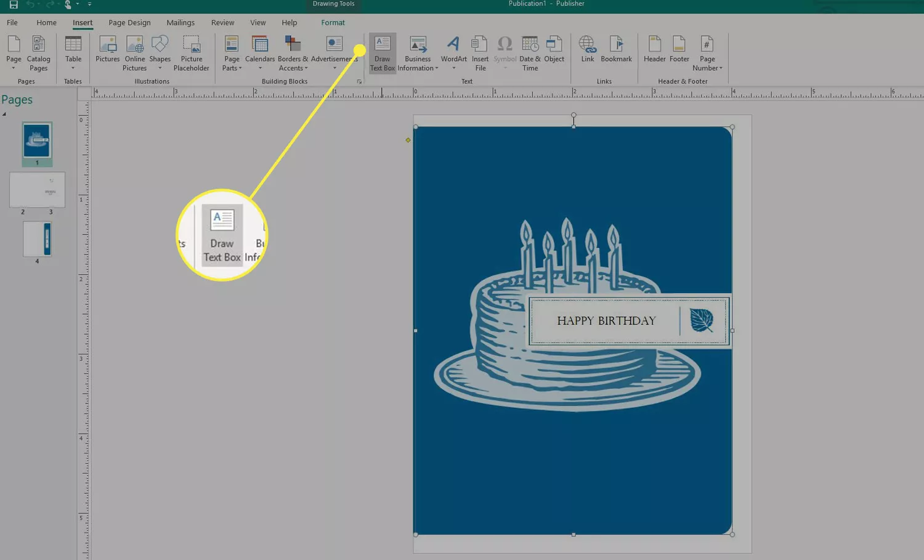Insert Pictures from file
This screenshot has width=924, height=560.
point(108,50)
